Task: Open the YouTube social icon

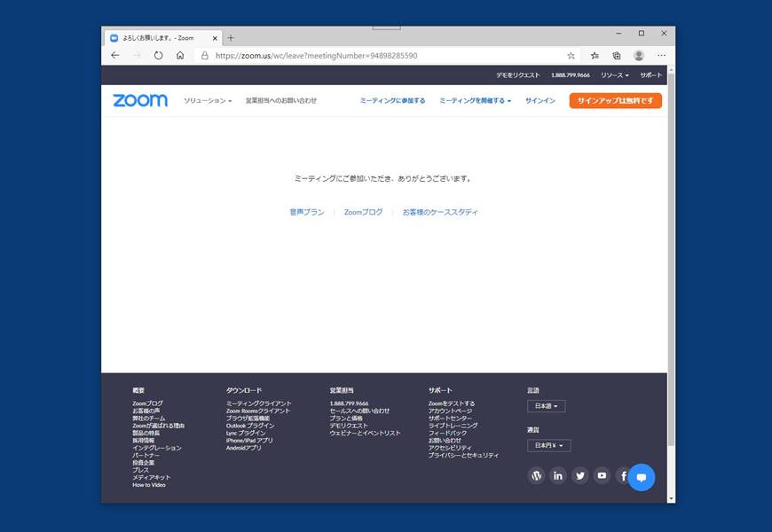Action: click(x=602, y=476)
